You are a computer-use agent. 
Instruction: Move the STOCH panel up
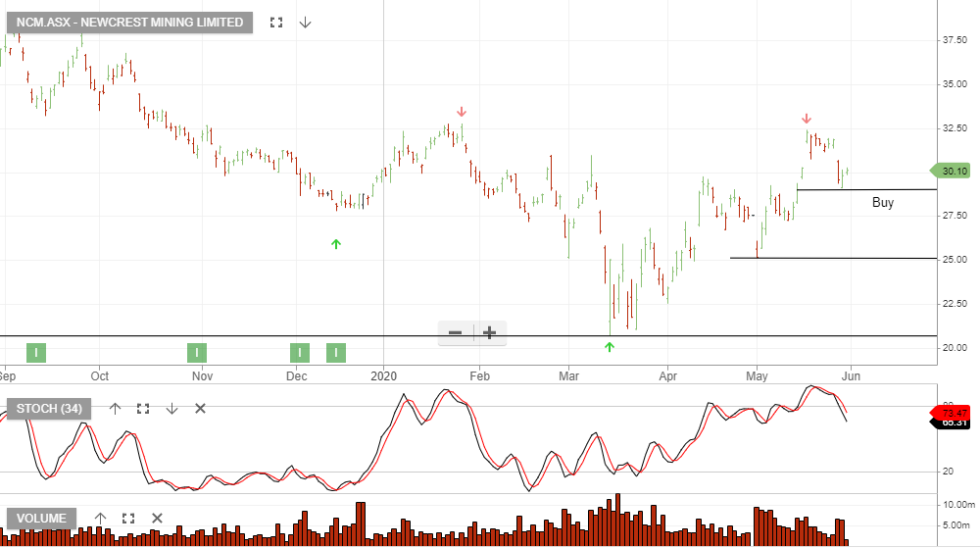point(115,409)
